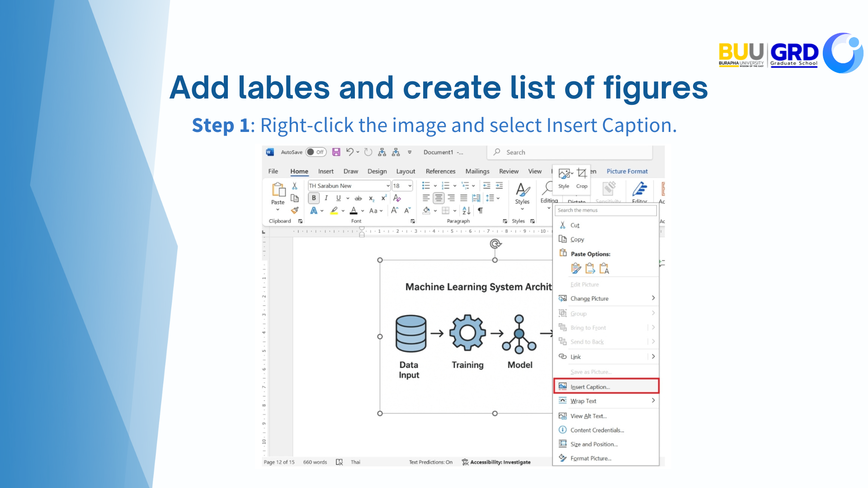Select the Format Painter brush
This screenshot has height=488, width=868.
click(295, 210)
